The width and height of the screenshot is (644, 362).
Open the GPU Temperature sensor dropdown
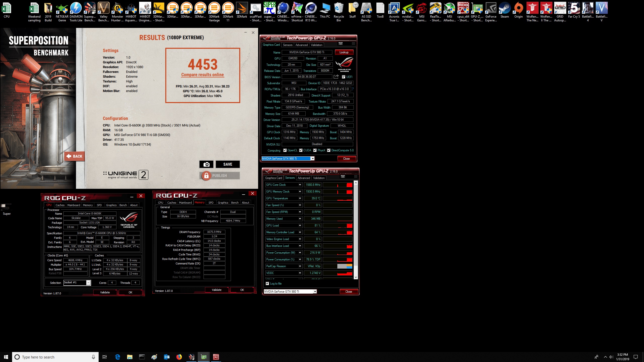tap(300, 198)
